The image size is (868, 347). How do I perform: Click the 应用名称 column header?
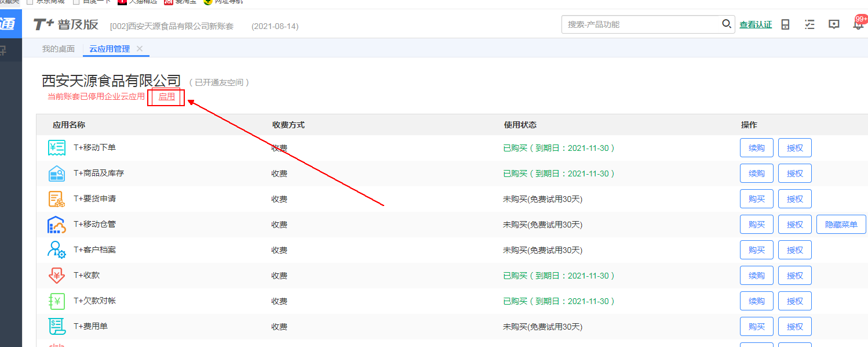pos(69,125)
